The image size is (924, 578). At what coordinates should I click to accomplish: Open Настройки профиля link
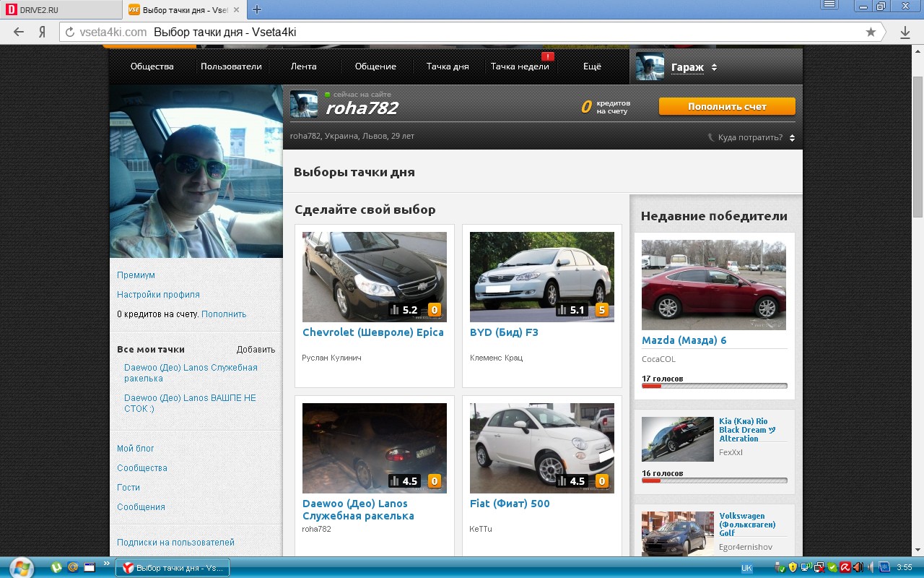point(158,295)
